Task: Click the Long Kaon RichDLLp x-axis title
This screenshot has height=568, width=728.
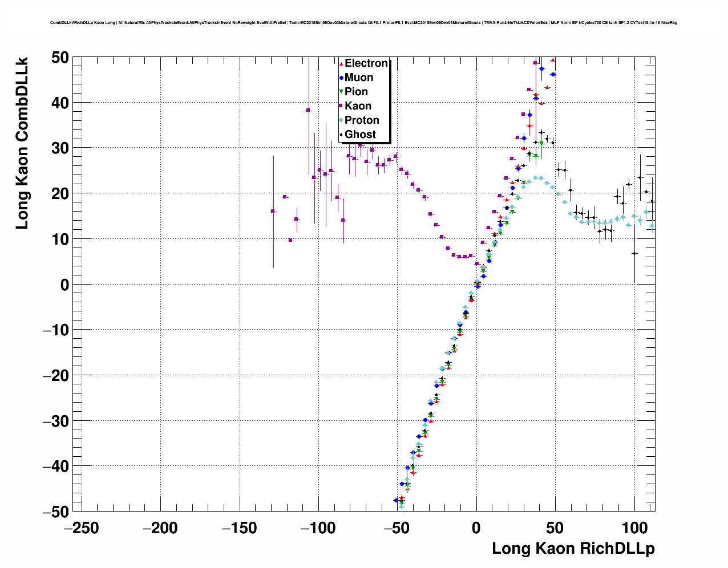Action: coord(573,549)
